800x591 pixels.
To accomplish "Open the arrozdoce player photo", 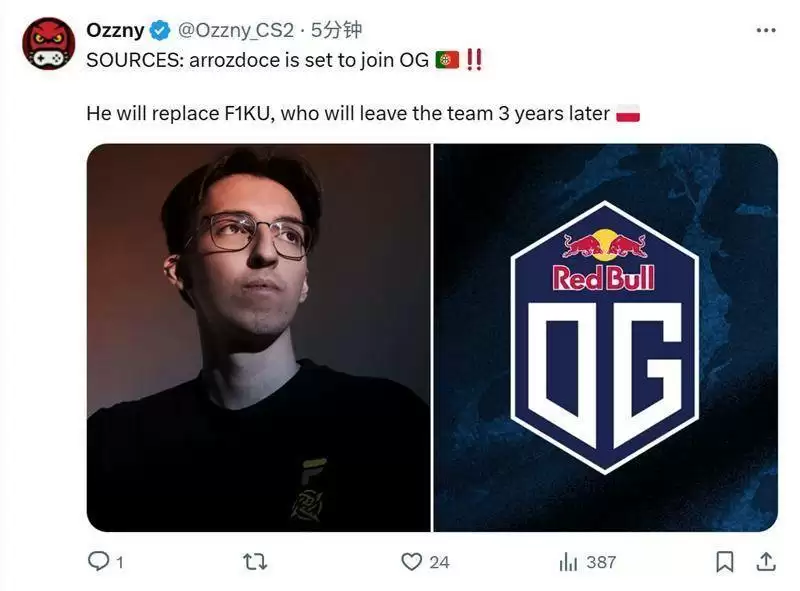I will [x=258, y=338].
